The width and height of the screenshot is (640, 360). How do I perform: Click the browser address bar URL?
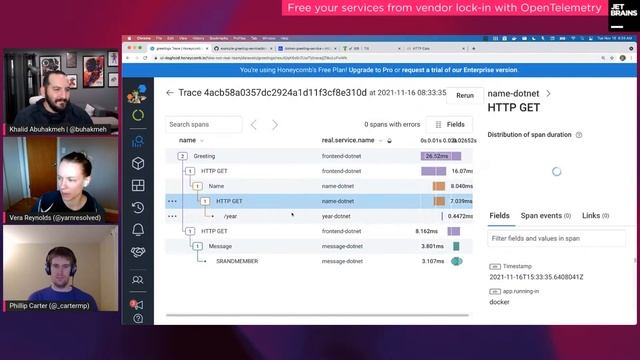click(x=253, y=58)
